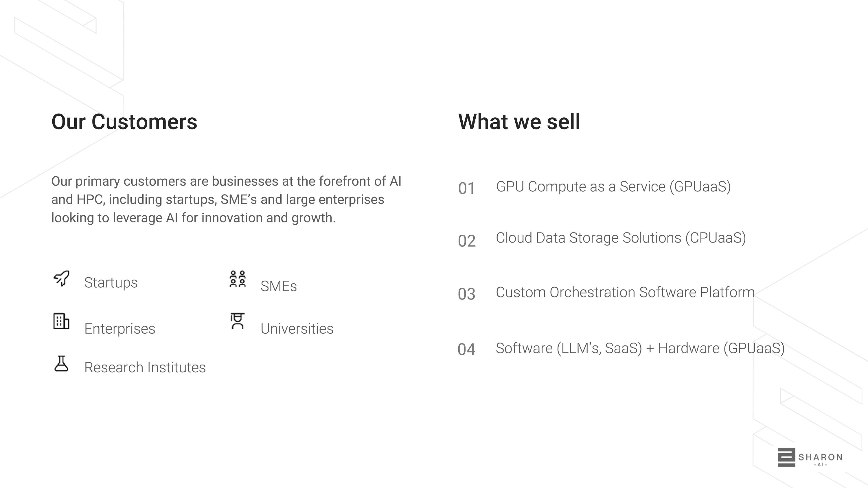
Task: Click the graduate icon beside Universities
Action: pos(238,321)
